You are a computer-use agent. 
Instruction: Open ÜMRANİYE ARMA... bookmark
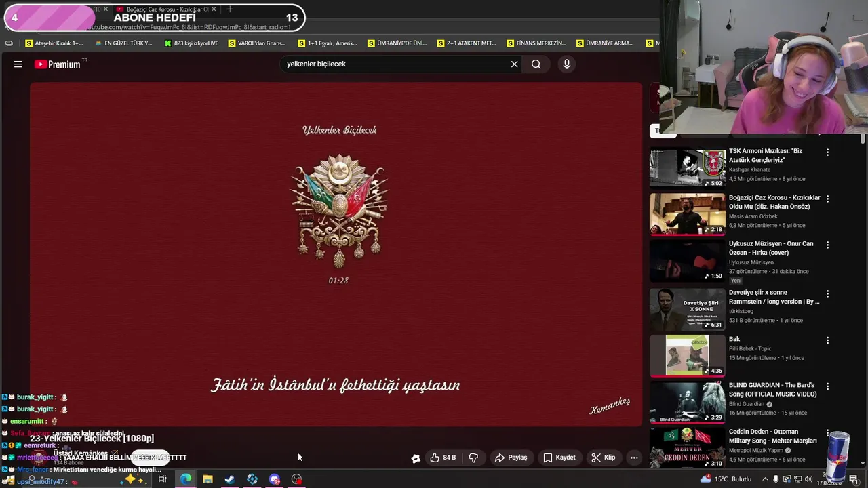coord(605,43)
